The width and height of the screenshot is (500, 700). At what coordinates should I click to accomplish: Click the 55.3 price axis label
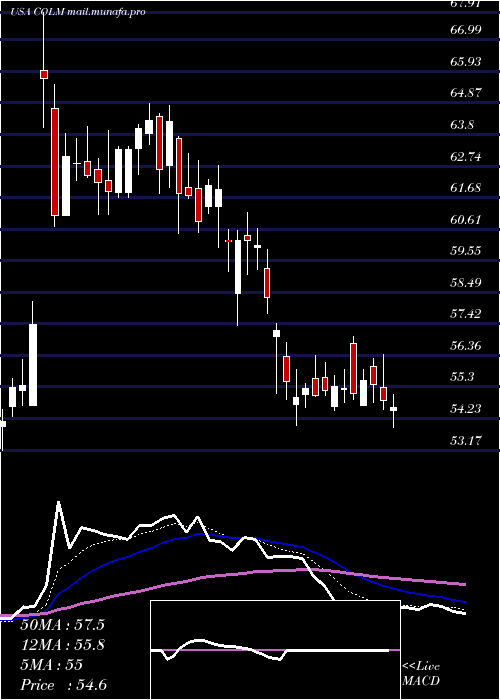(x=462, y=377)
